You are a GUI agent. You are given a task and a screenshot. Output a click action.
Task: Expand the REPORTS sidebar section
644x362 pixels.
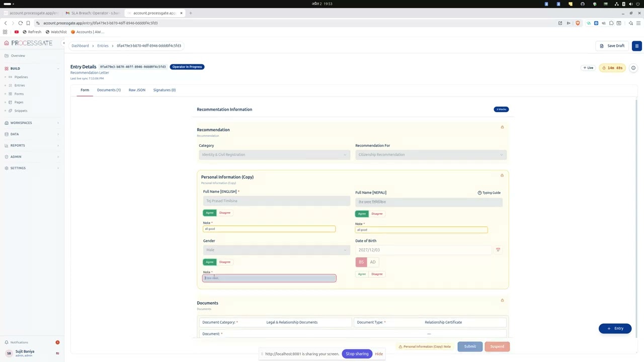coord(31,145)
